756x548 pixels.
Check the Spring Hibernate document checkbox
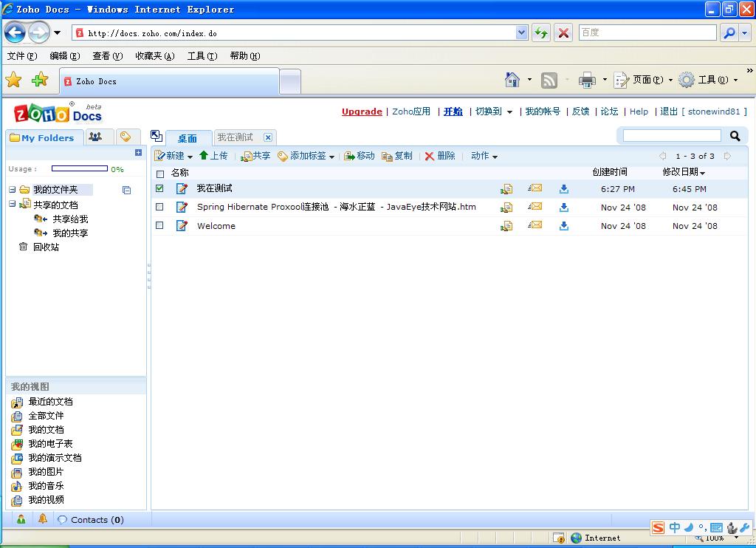point(159,207)
